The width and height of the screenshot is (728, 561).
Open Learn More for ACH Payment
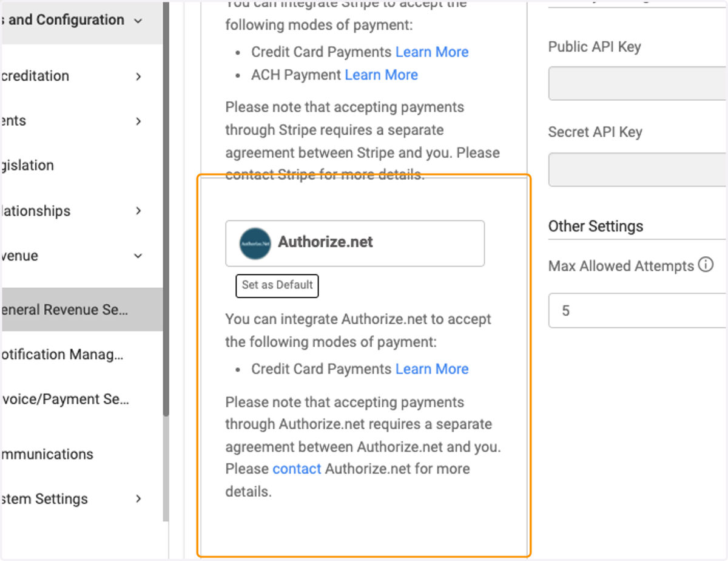pyautogui.click(x=382, y=75)
